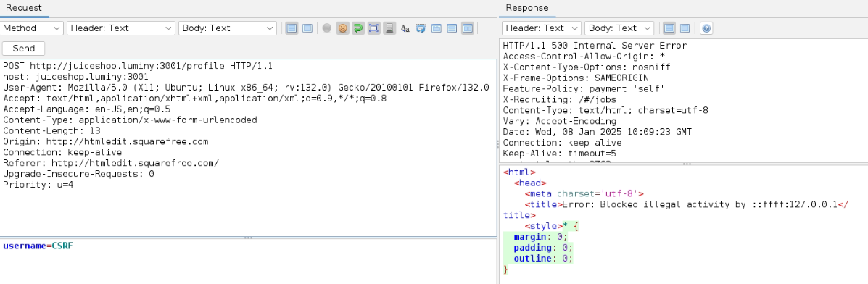Click the 'CSRF' value in request body

tap(62, 246)
